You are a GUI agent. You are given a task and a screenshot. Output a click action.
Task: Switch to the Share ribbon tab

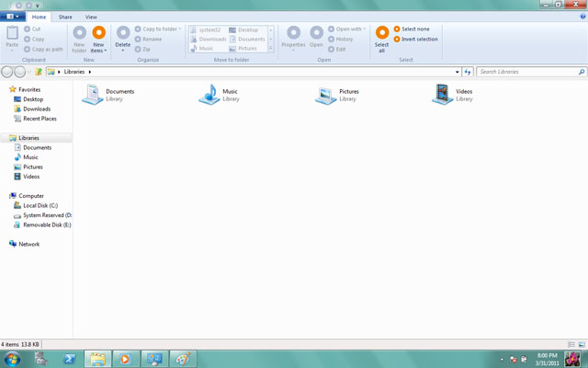65,17
